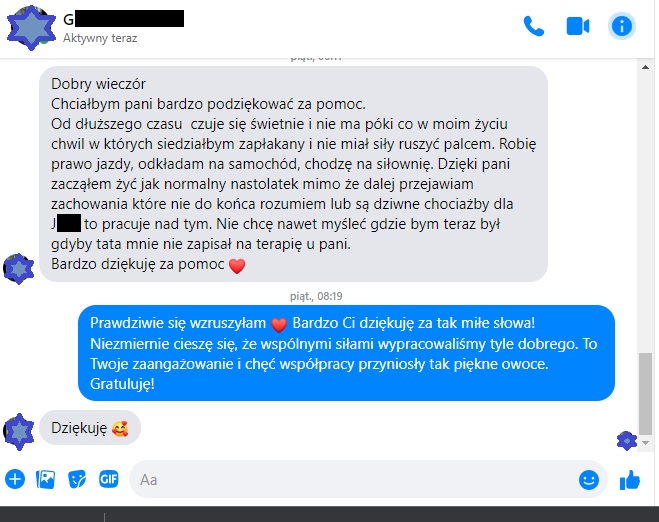Image resolution: width=659 pixels, height=522 pixels.
Task: Open the emoji picker smiley
Action: click(589, 480)
